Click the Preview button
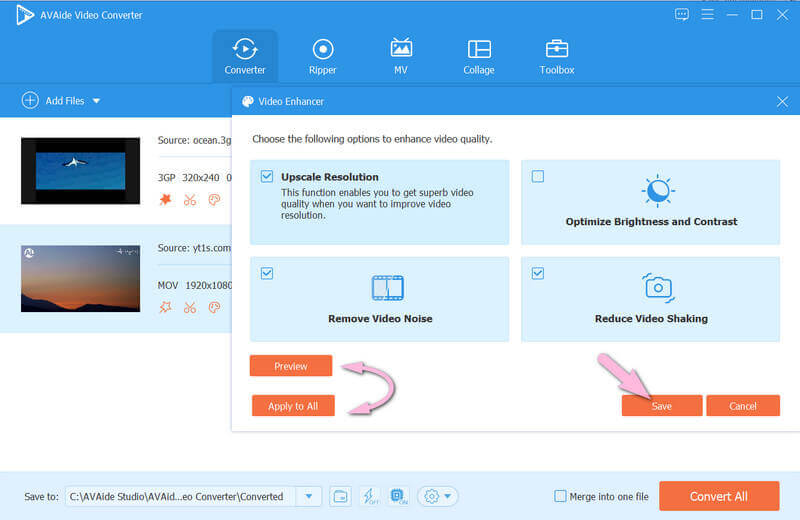 coord(291,366)
